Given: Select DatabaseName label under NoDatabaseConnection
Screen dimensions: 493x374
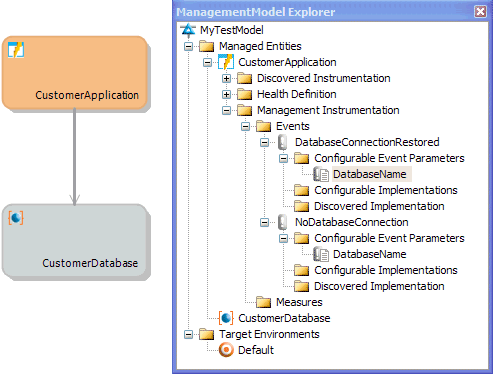Looking at the screenshot, I should click(x=370, y=254).
